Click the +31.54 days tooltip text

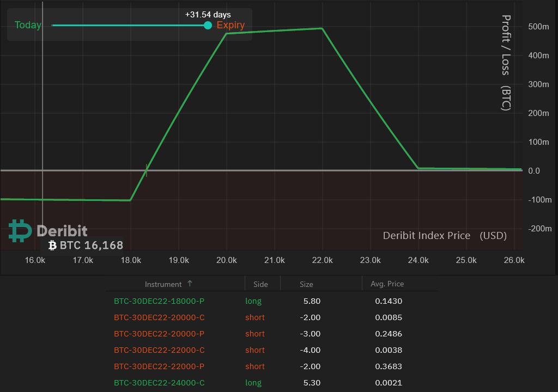point(208,14)
